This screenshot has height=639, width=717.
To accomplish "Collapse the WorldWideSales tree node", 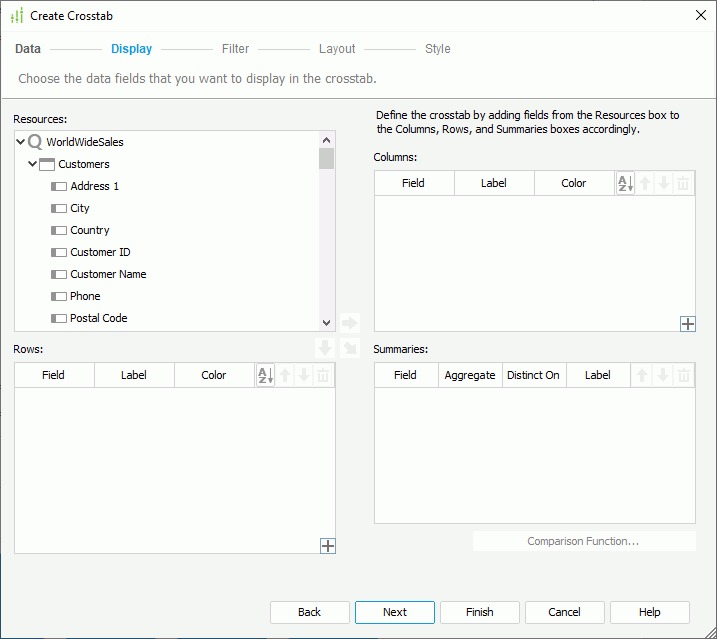I will 21,142.
